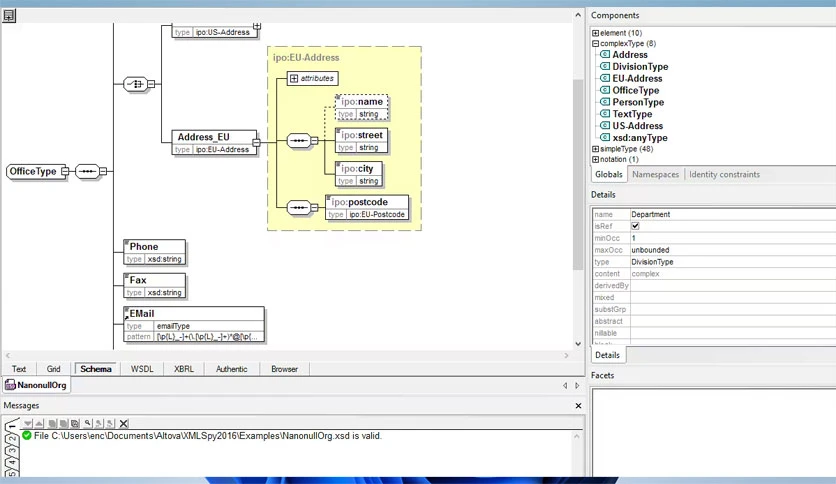Collapse the OfficeType node expander

(x=65, y=171)
